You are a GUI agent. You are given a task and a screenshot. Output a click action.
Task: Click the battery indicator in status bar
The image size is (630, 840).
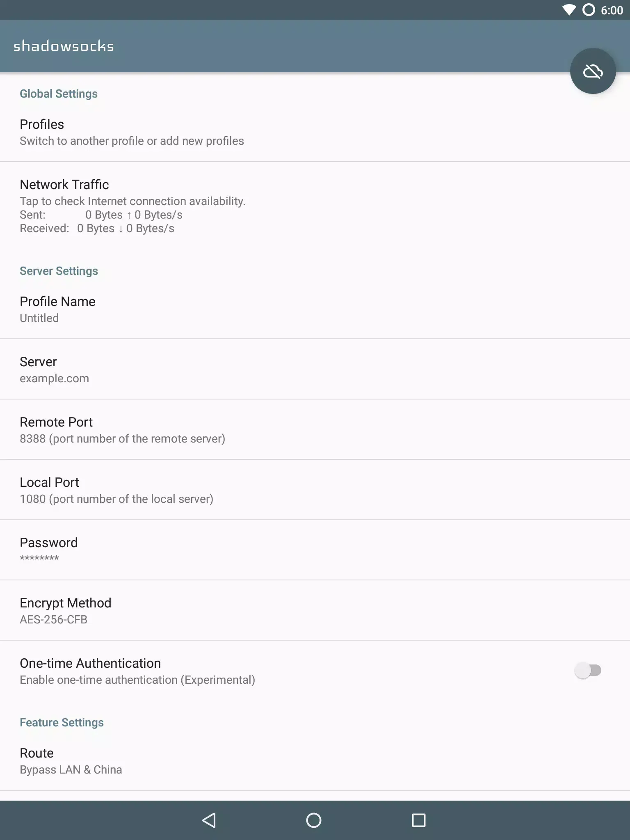coord(589,10)
